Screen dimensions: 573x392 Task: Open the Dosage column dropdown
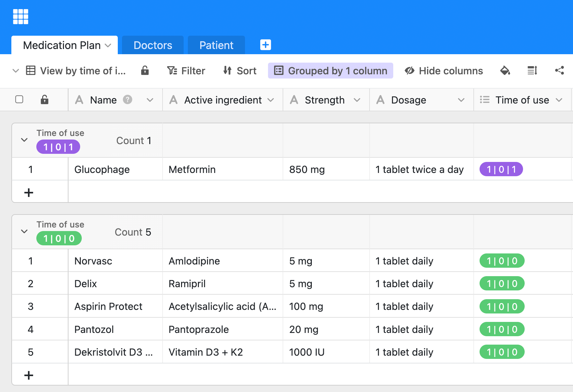pos(461,100)
